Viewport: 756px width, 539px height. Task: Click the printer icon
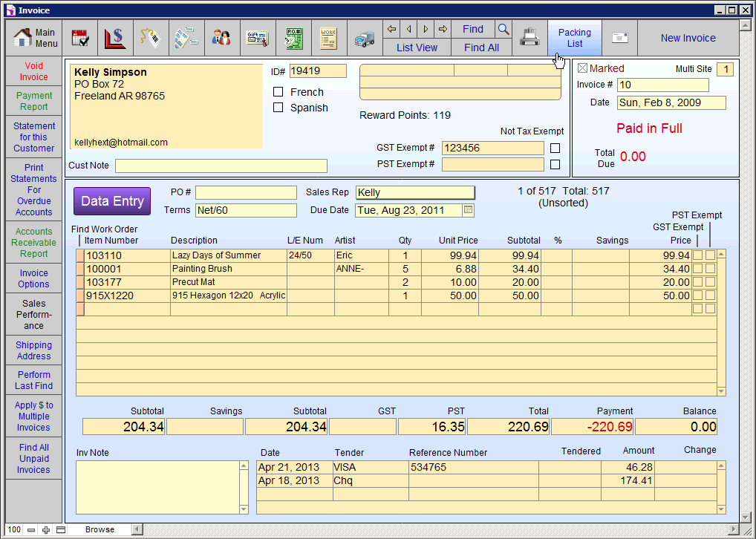tap(530, 38)
